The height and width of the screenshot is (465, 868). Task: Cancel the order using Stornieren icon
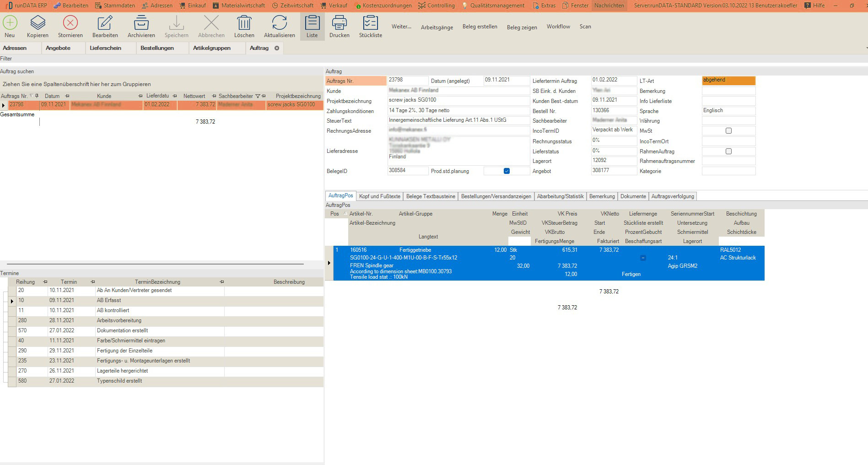tap(70, 23)
